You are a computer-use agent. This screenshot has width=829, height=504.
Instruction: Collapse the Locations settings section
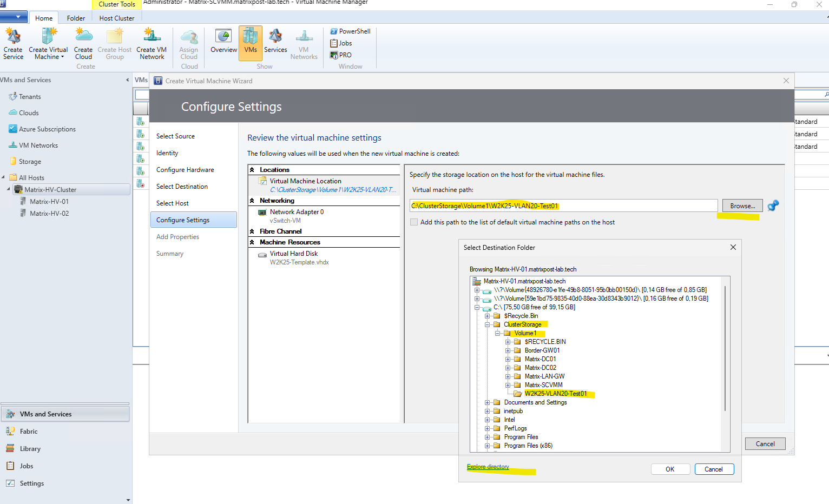(x=252, y=170)
